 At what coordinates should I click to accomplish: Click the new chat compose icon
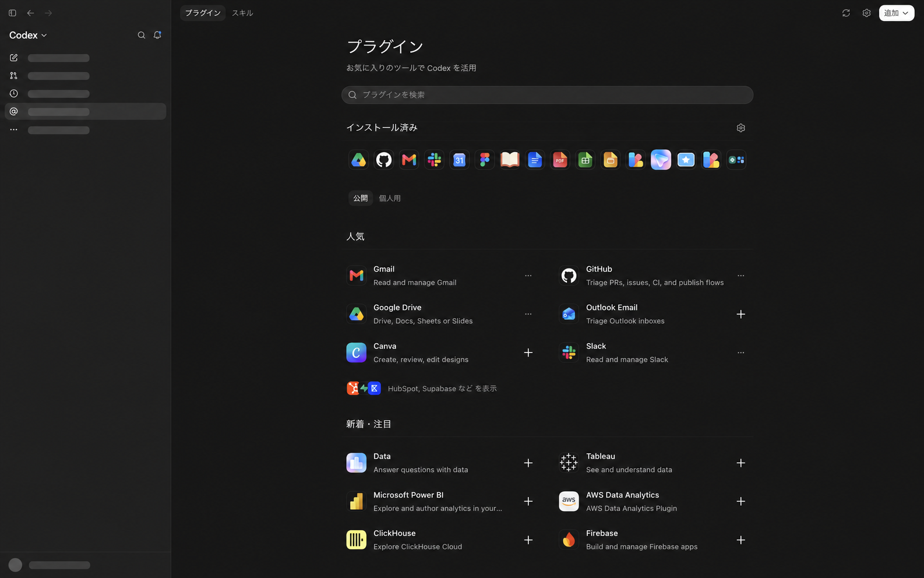click(13, 58)
